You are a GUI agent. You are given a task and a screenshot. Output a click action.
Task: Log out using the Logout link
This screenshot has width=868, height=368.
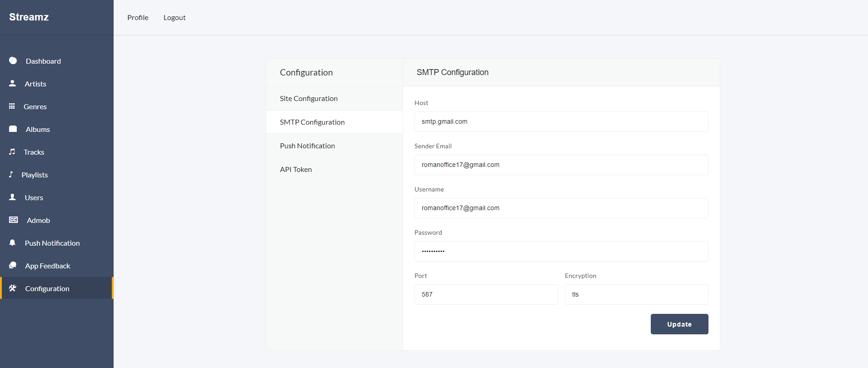[175, 18]
